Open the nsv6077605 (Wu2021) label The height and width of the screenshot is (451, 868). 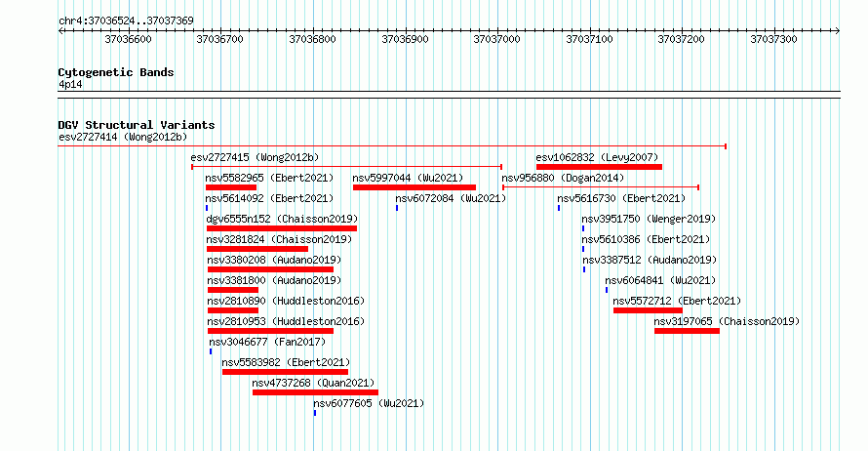[369, 403]
